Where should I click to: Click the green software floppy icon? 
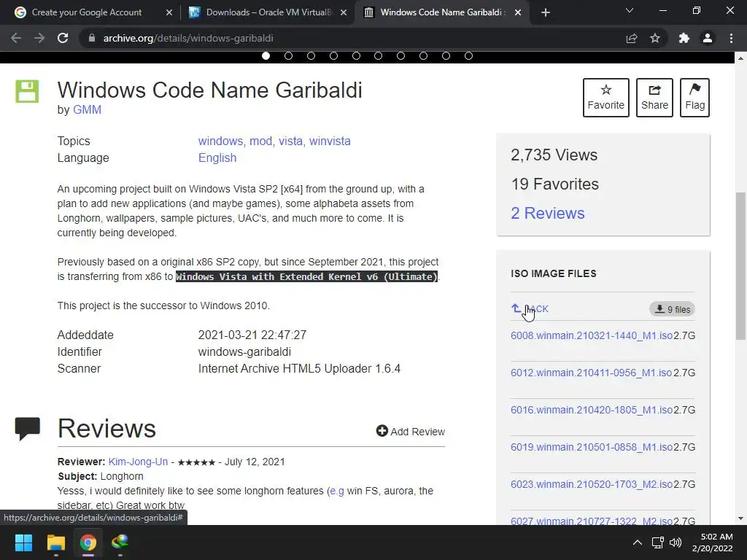point(27,91)
